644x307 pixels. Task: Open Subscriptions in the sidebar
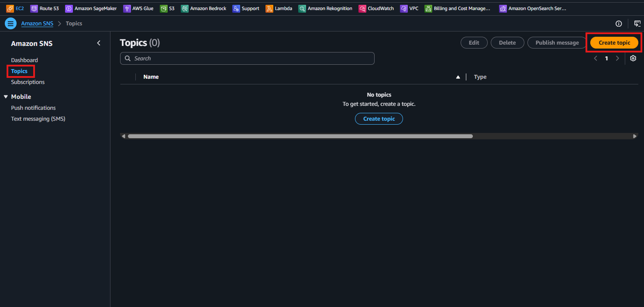(28, 82)
